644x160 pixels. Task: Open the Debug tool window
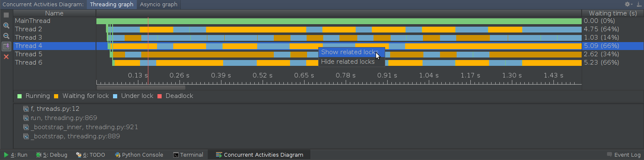[x=52, y=155]
